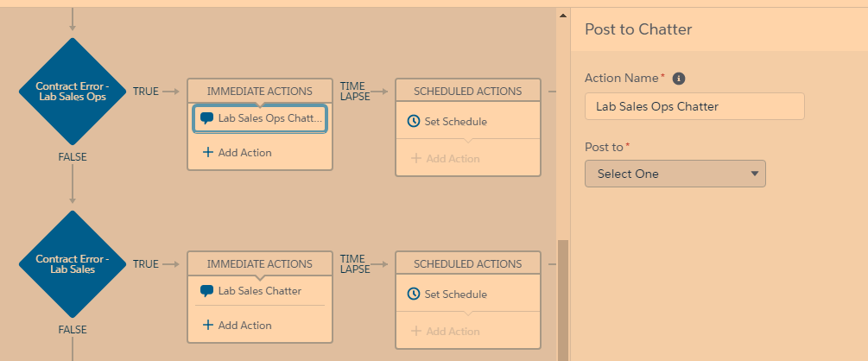Open Set Schedule for Lab Sales Ops
The image size is (868, 361).
[455, 122]
